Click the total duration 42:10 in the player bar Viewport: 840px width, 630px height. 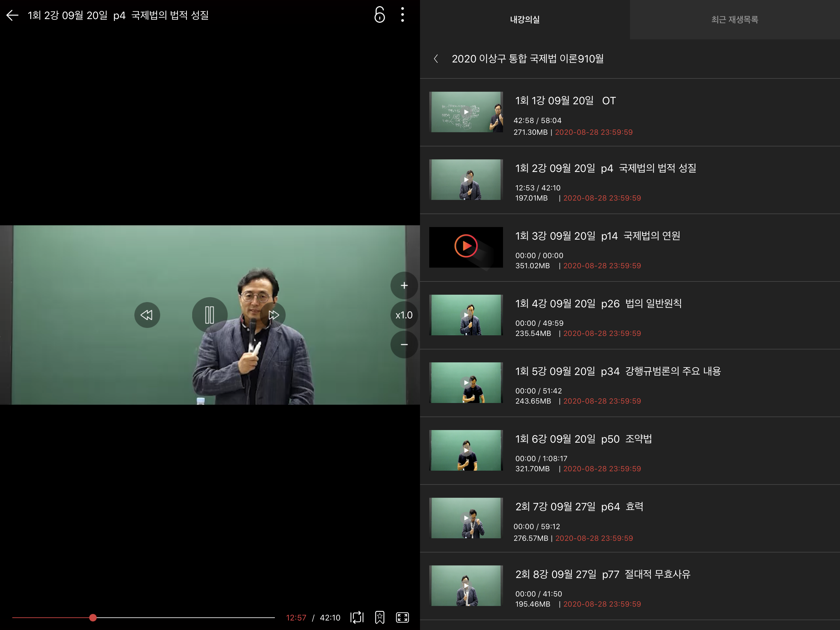coord(330,617)
